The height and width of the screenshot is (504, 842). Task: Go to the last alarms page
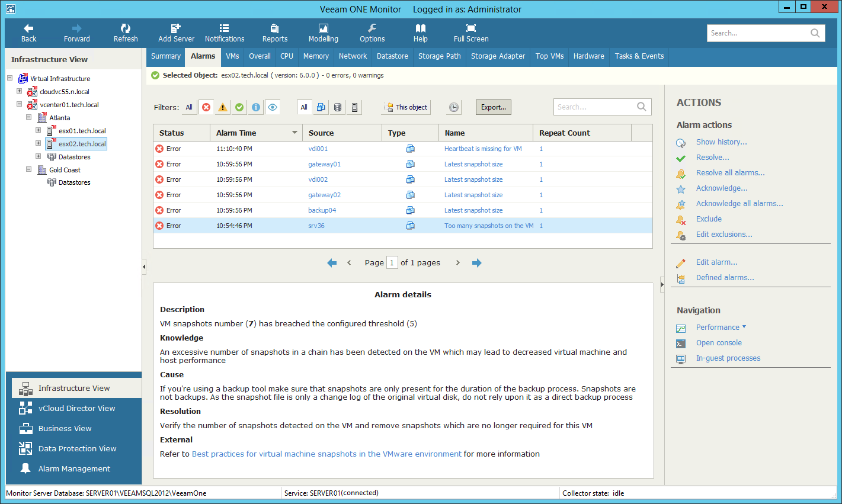[x=477, y=263]
